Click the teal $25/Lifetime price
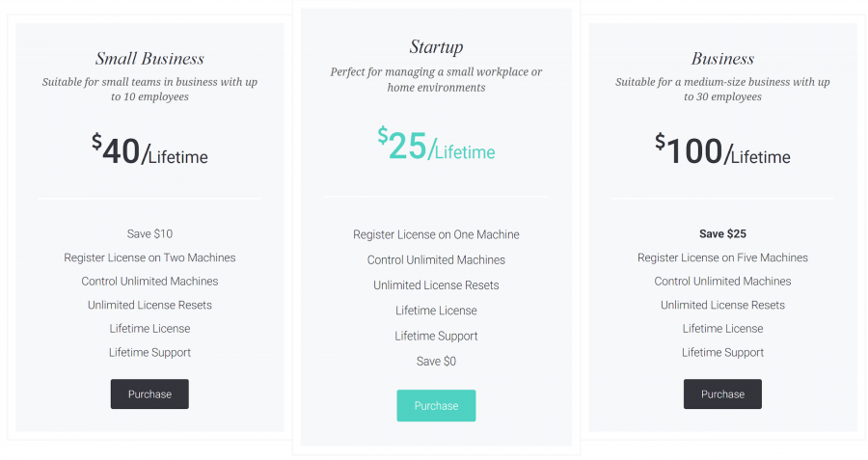 (x=436, y=147)
